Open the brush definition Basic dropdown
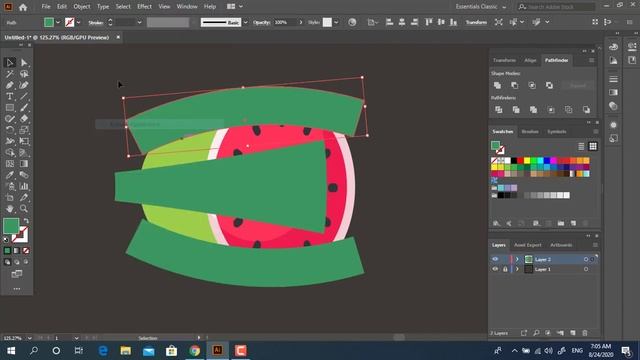Screen dimensions: 640x360 coord(245,22)
